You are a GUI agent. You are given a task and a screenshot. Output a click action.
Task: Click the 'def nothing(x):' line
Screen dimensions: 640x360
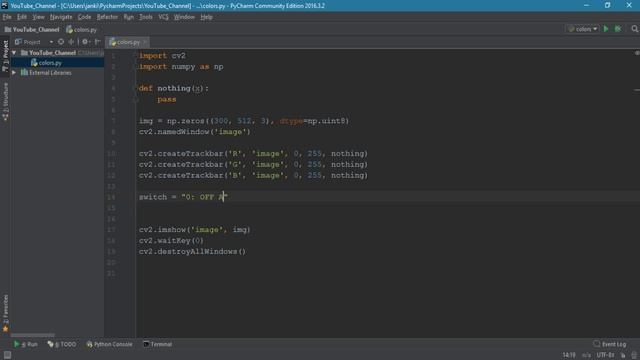point(173,88)
